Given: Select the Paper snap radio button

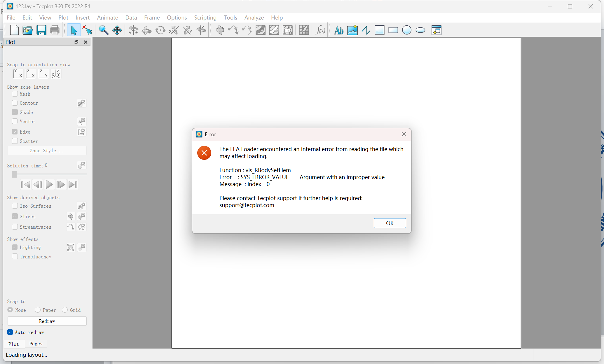Looking at the screenshot, I should tap(38, 310).
